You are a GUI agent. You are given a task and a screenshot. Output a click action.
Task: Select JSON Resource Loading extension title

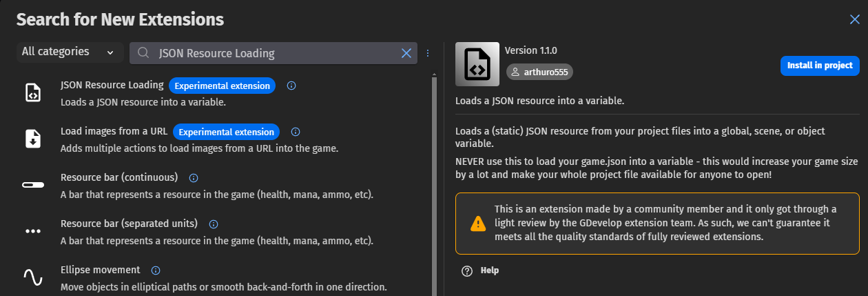pos(112,86)
